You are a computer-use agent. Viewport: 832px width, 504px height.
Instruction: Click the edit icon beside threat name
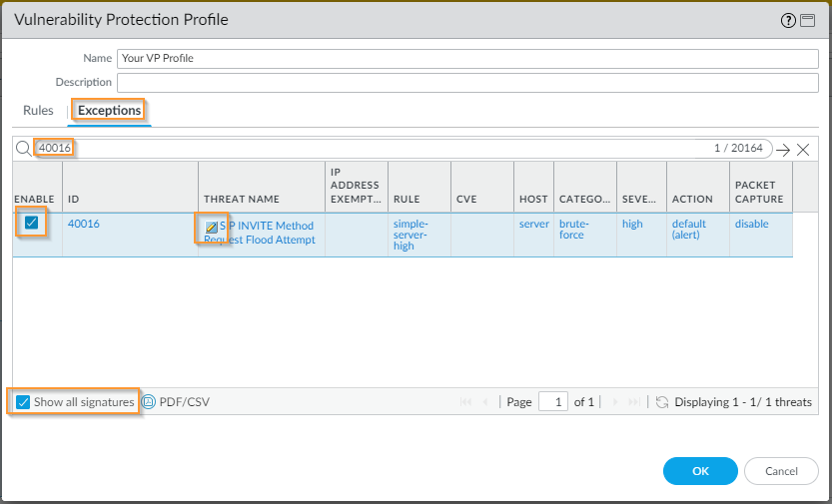pyautogui.click(x=211, y=229)
